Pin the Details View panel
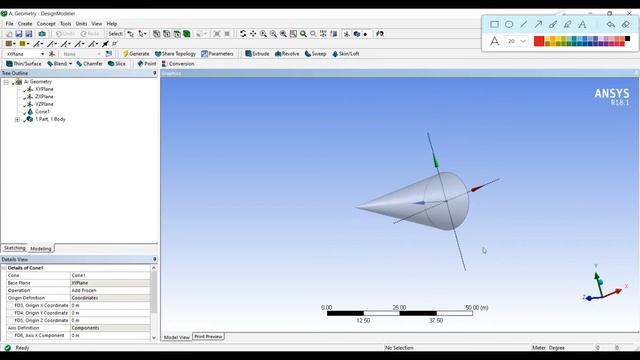This screenshot has height=360, width=640. 155,259
